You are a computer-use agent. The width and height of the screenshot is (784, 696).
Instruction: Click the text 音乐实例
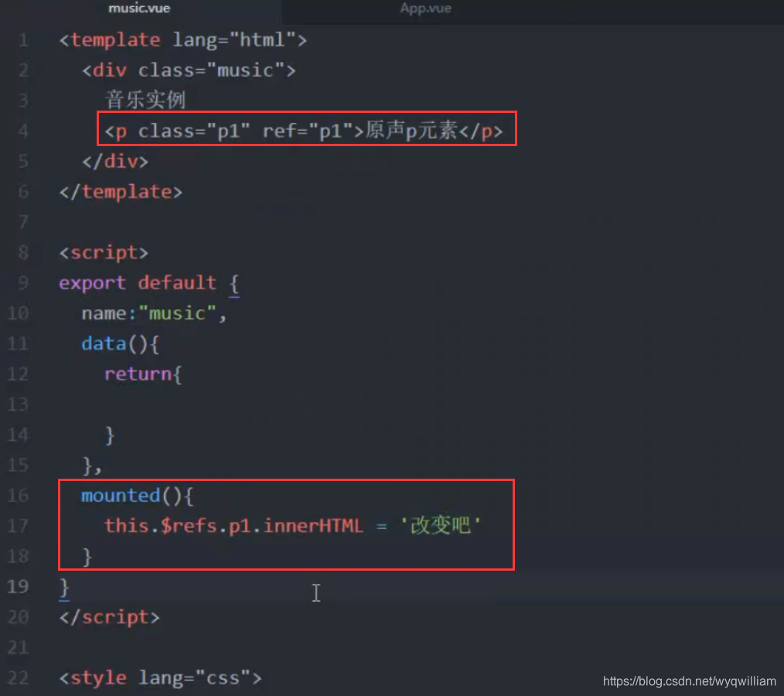click(x=145, y=100)
